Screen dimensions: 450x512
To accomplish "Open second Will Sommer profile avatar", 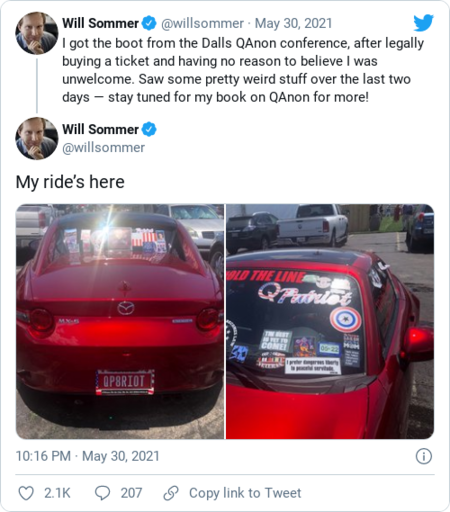I will [x=37, y=138].
